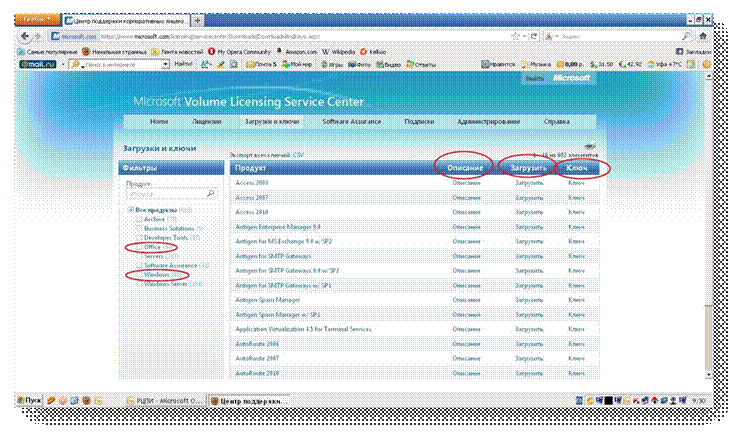Click the search magnifier in the browser search box

tap(686, 36)
